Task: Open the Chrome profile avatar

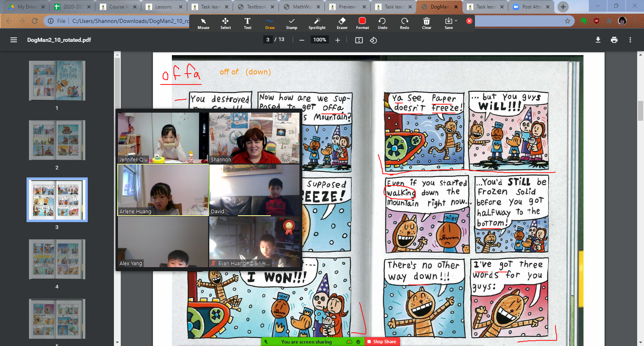Action: pos(622,21)
